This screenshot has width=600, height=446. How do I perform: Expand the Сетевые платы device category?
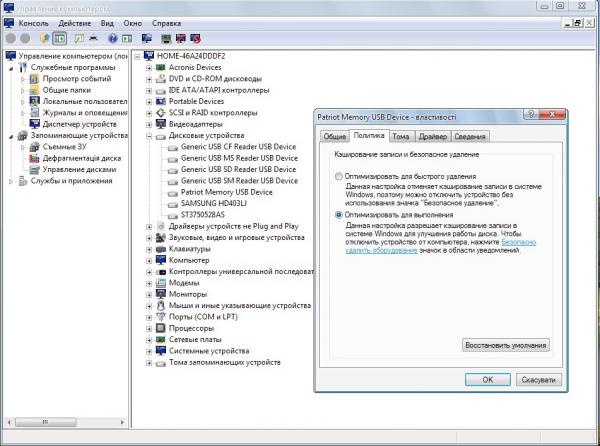click(x=149, y=339)
